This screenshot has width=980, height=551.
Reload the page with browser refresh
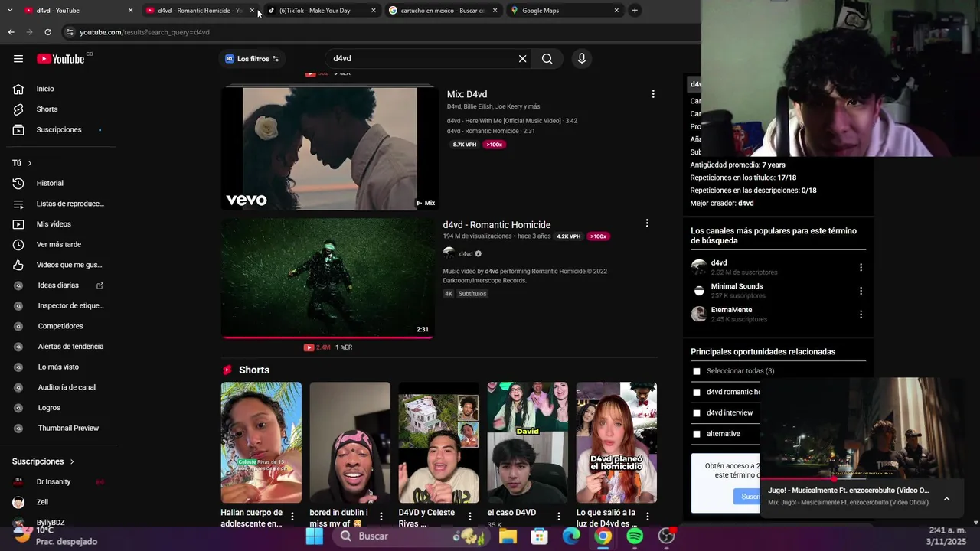coord(47,32)
